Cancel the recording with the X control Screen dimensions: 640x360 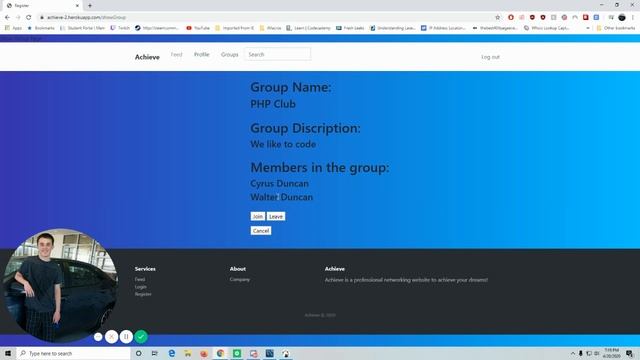click(x=111, y=337)
